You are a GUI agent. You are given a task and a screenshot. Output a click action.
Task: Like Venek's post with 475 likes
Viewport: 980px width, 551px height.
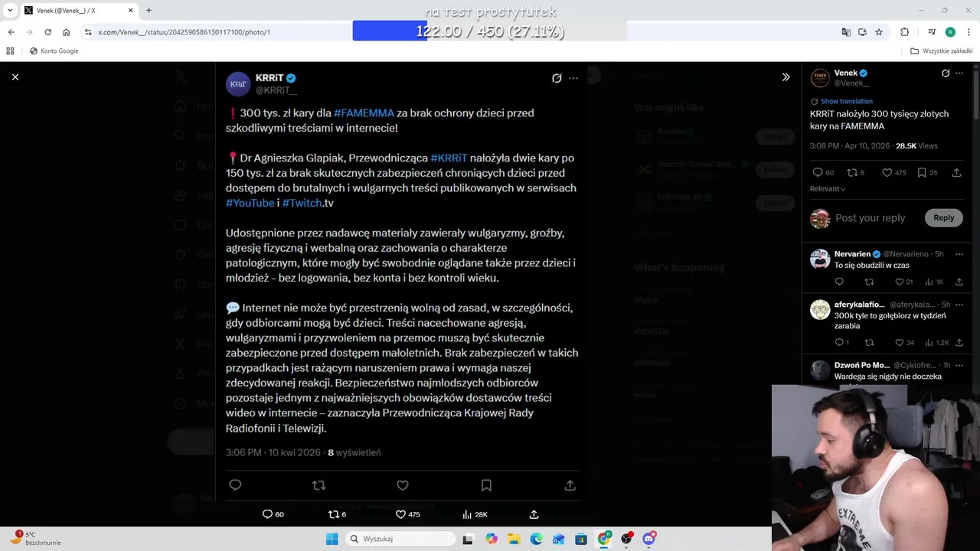point(893,173)
